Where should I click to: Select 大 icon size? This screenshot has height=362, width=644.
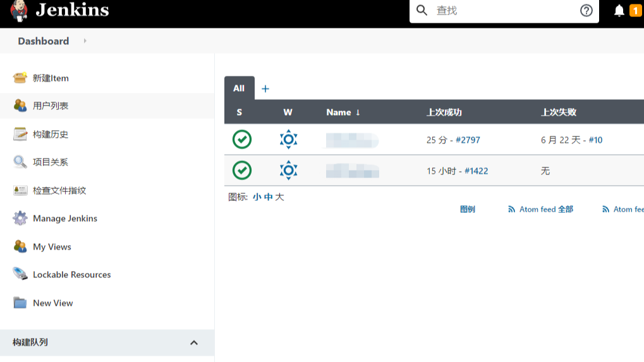[x=279, y=197]
